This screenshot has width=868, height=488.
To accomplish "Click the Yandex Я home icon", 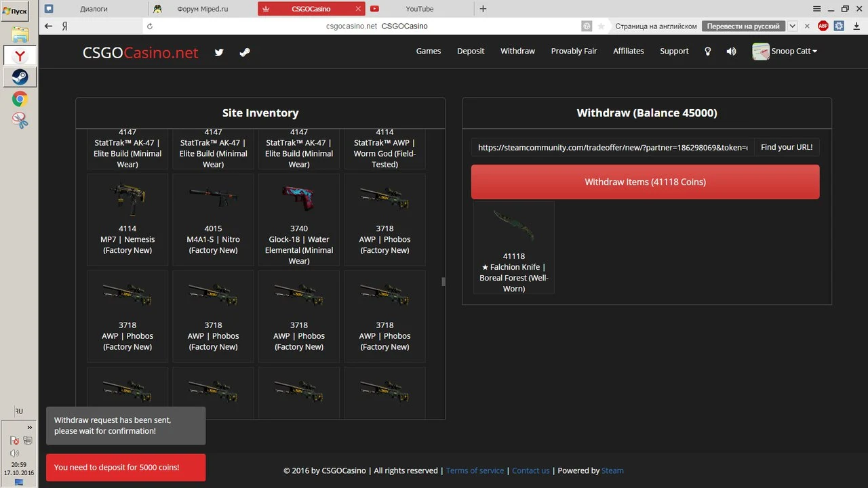I will point(64,26).
